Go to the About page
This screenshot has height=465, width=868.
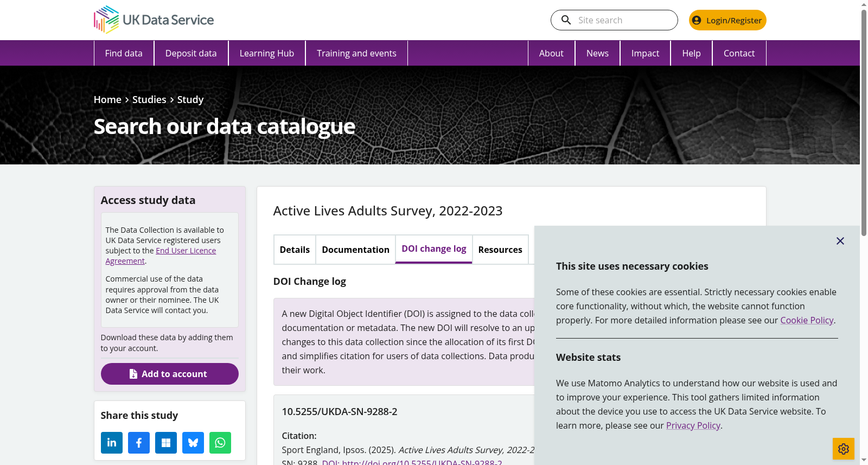(551, 53)
